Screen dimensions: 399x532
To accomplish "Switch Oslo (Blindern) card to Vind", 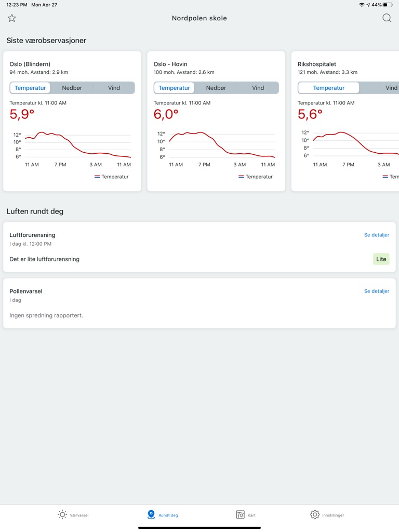I will click(x=114, y=88).
